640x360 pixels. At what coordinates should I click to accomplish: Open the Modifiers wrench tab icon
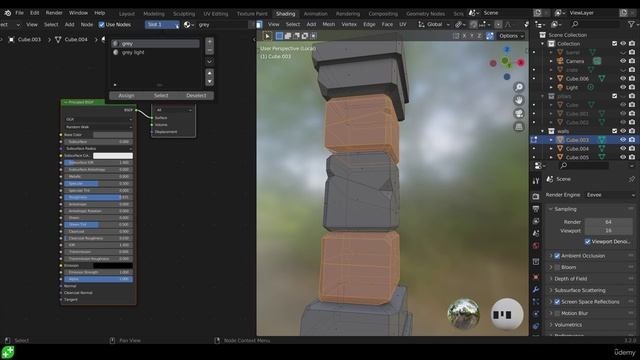tap(536, 289)
